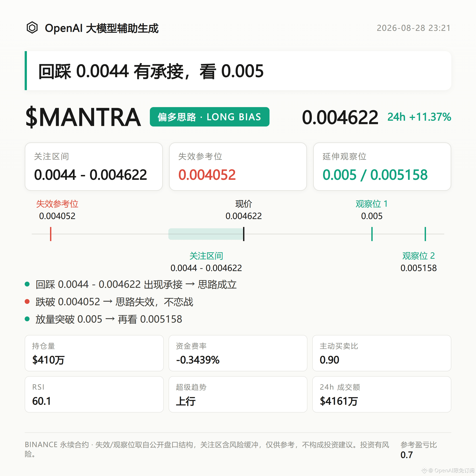The image size is (476, 476).
Task: Open the 主动买卖比 card showing 0.90
Action: point(382,353)
